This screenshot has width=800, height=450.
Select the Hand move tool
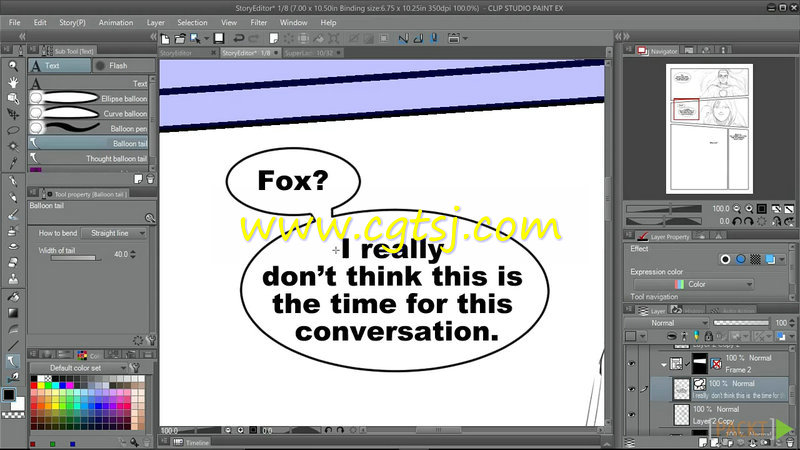click(13, 82)
